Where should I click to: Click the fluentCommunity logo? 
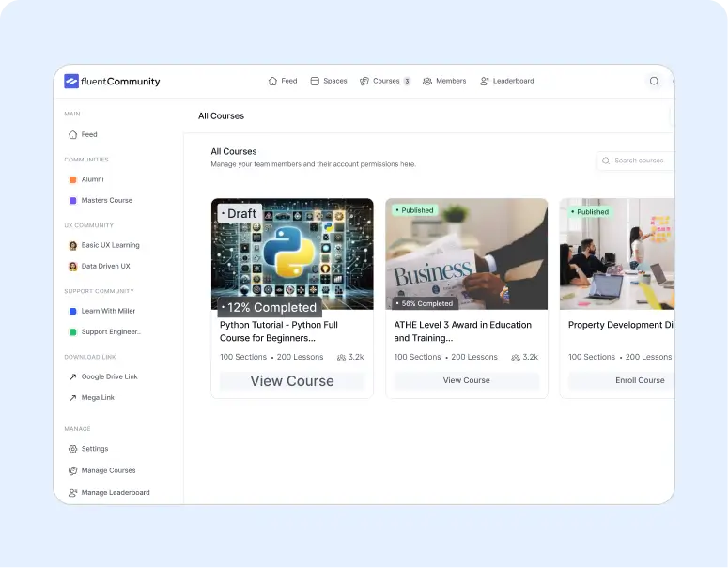(112, 82)
